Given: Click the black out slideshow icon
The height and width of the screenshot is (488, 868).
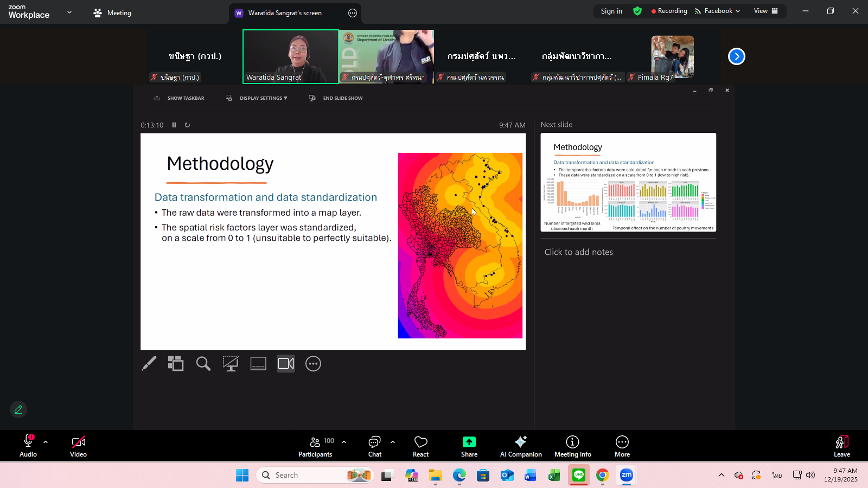Looking at the screenshot, I should pyautogui.click(x=231, y=363).
